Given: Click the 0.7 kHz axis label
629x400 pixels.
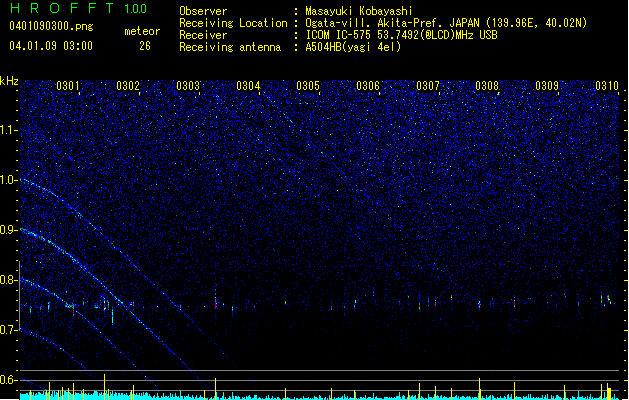Looking at the screenshot, I should [x=8, y=330].
